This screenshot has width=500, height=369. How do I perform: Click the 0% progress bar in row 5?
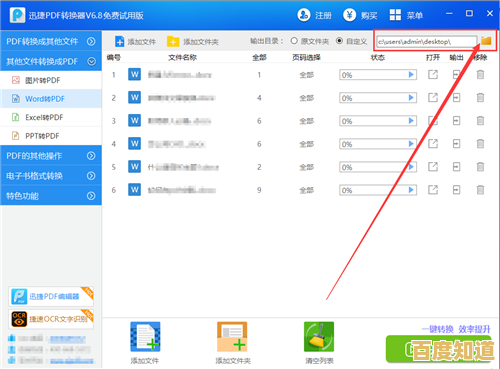[378, 167]
